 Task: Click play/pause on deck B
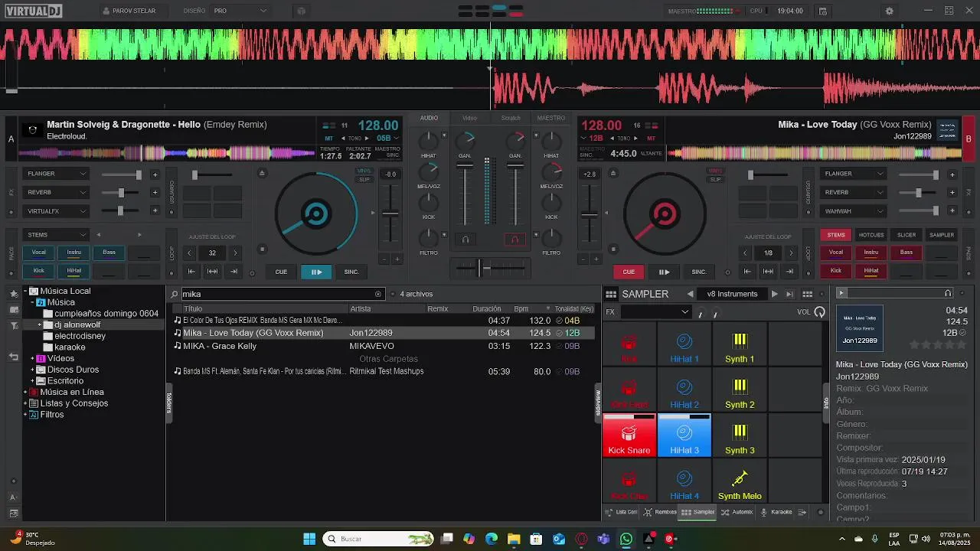(664, 272)
